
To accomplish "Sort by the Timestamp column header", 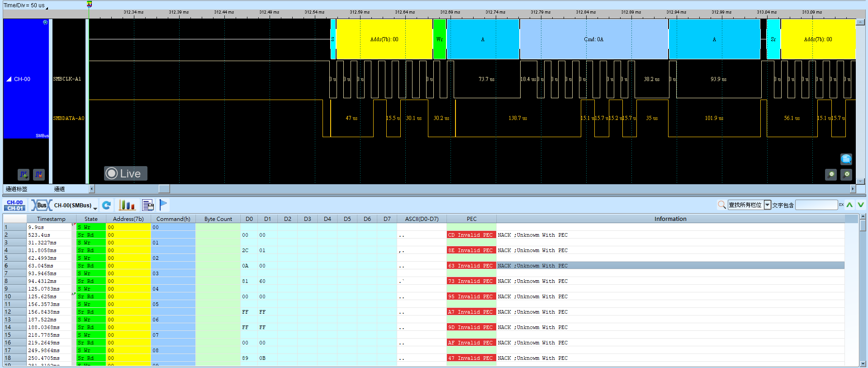I will (x=51, y=219).
